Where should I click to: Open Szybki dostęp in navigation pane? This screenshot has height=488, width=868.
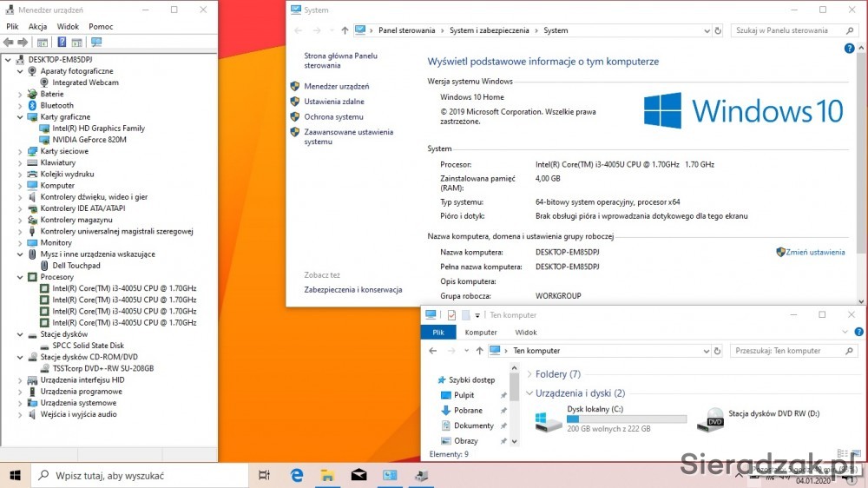(471, 380)
